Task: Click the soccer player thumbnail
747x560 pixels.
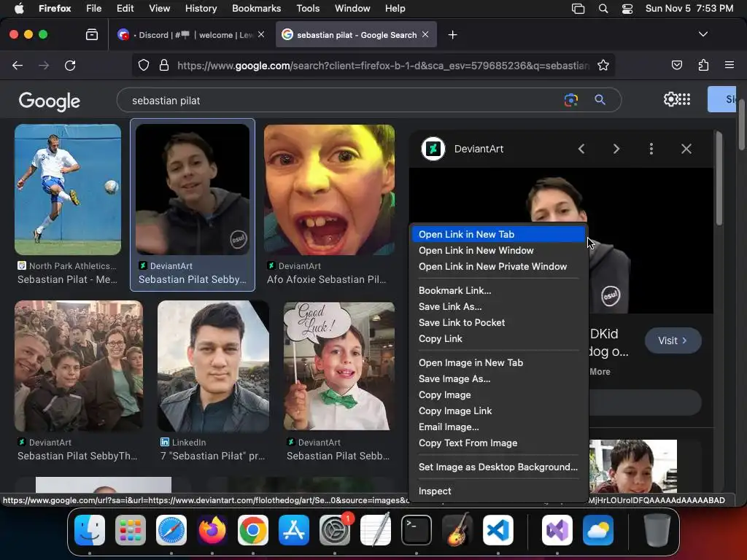Action: click(x=68, y=190)
